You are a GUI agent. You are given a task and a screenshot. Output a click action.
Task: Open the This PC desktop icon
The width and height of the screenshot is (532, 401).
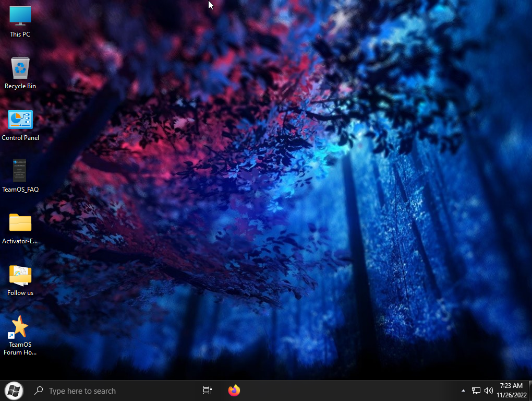tap(20, 16)
